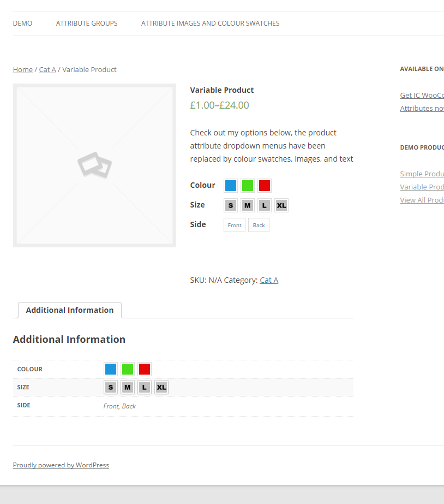Click L size icon in Additional Information table
The image size is (444, 504).
[x=145, y=387]
